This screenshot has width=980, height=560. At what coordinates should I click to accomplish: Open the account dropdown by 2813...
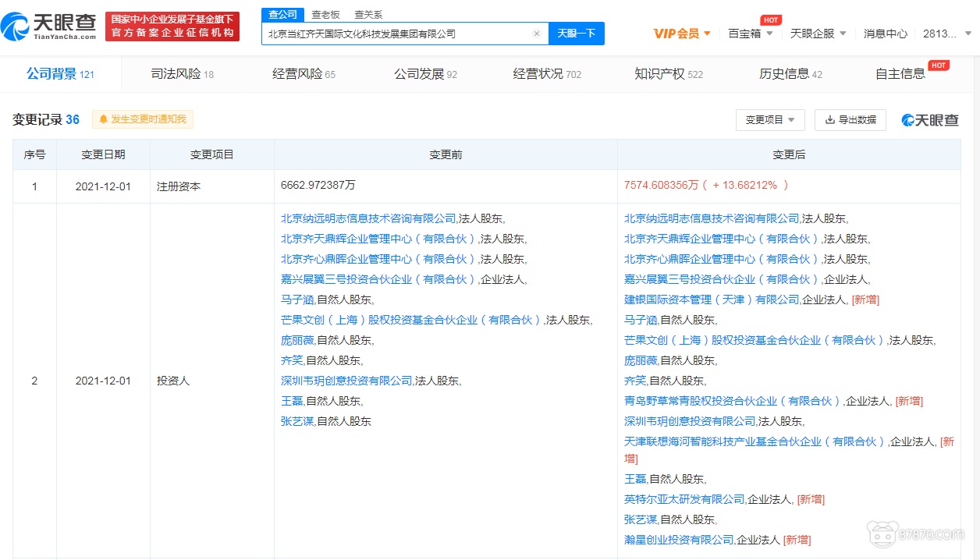point(947,34)
